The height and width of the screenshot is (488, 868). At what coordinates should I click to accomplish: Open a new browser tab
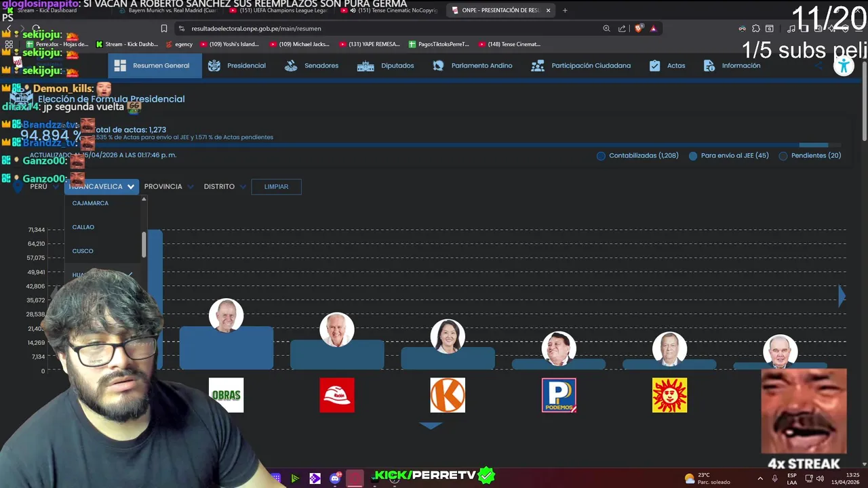click(x=565, y=10)
